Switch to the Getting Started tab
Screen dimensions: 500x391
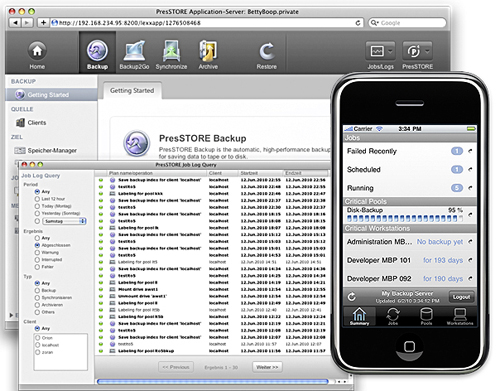132,91
